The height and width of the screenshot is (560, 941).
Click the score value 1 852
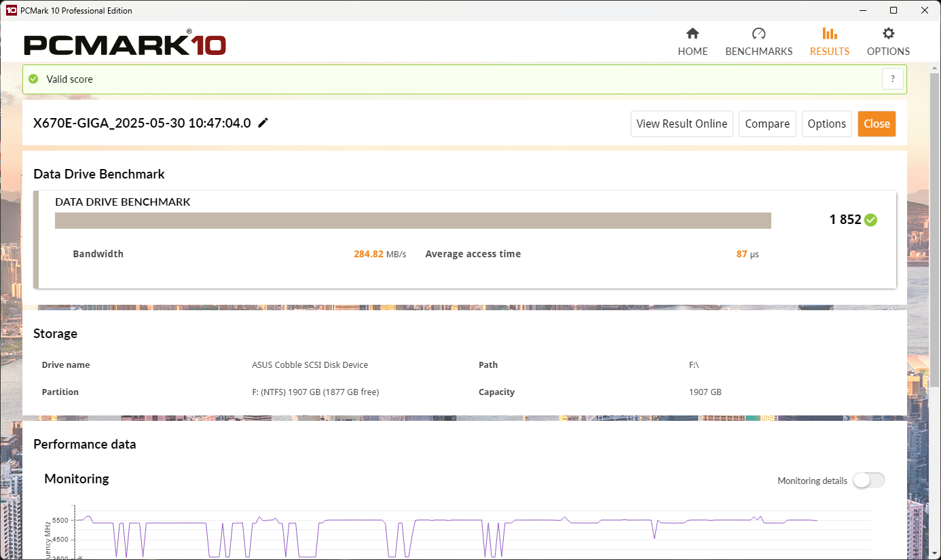click(x=845, y=219)
